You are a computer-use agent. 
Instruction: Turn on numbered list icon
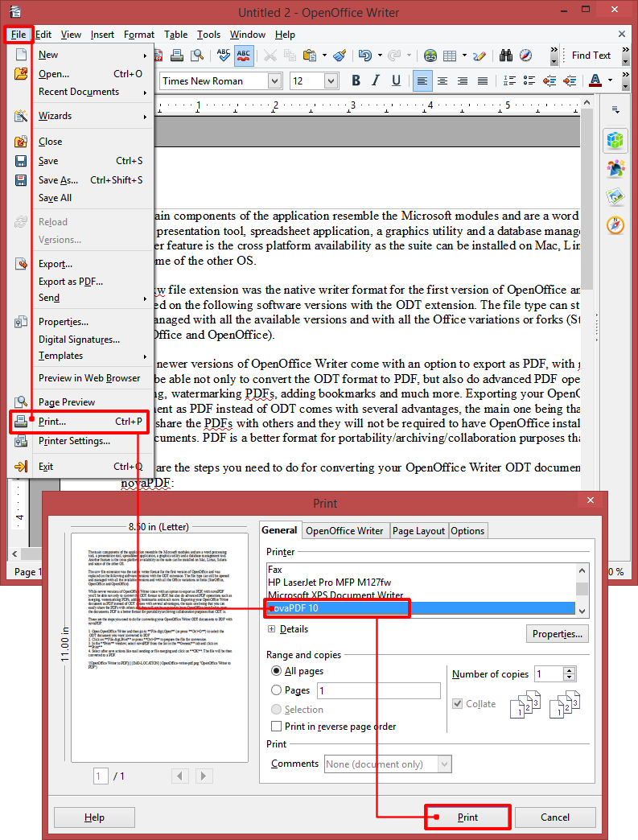coord(509,81)
